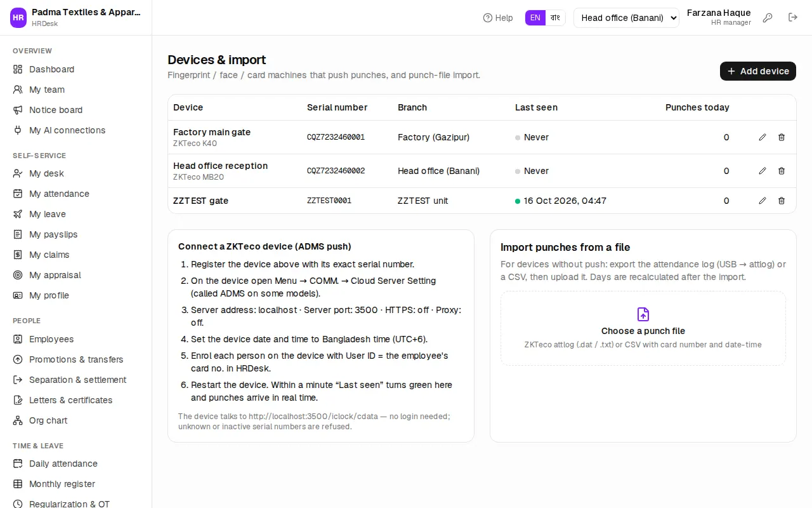Switch language to Bangla (বাং)
The image size is (812, 508).
point(555,18)
